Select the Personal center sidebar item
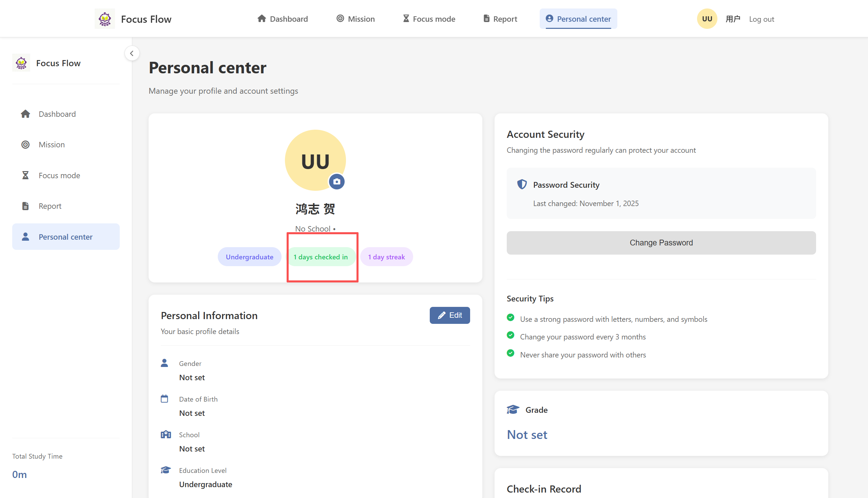Screen dimensions: 868x498 65,237
